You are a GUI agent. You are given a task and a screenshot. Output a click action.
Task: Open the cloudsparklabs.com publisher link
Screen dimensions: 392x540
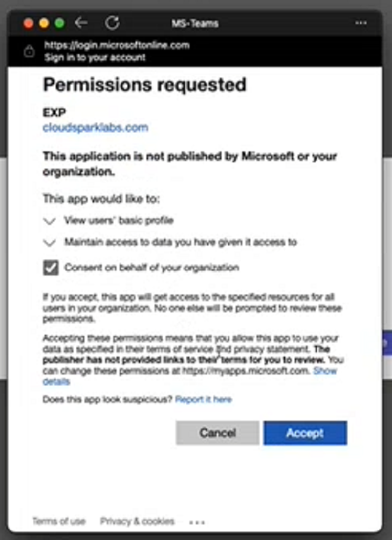[95, 127]
